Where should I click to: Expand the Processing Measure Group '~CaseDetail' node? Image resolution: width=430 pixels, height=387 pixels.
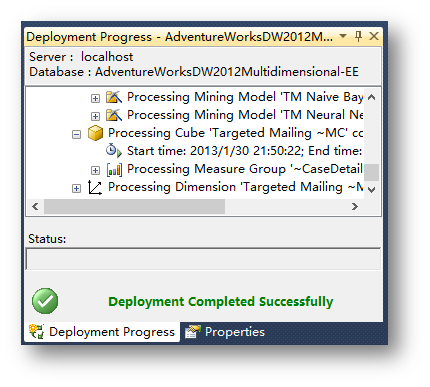[x=95, y=170]
